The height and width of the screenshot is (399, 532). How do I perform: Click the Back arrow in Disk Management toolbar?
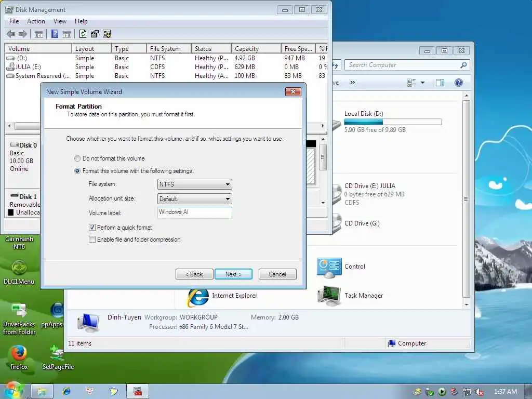[11, 34]
